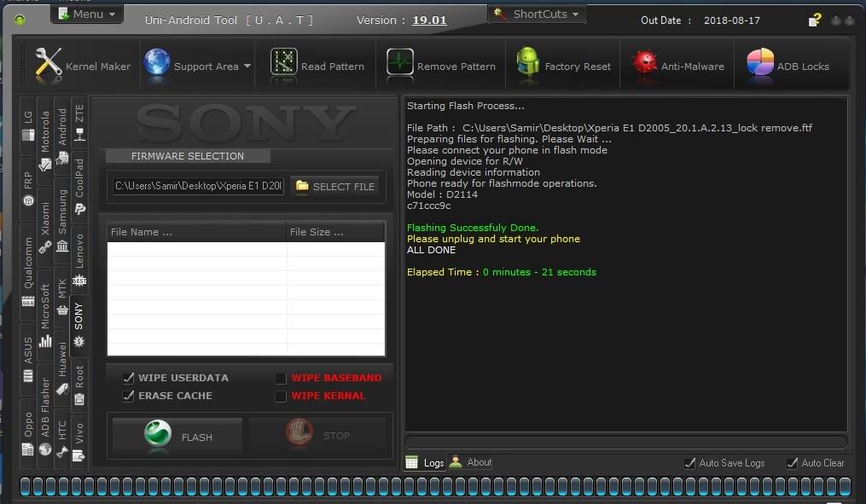Open the Menu dropdown

pos(87,14)
